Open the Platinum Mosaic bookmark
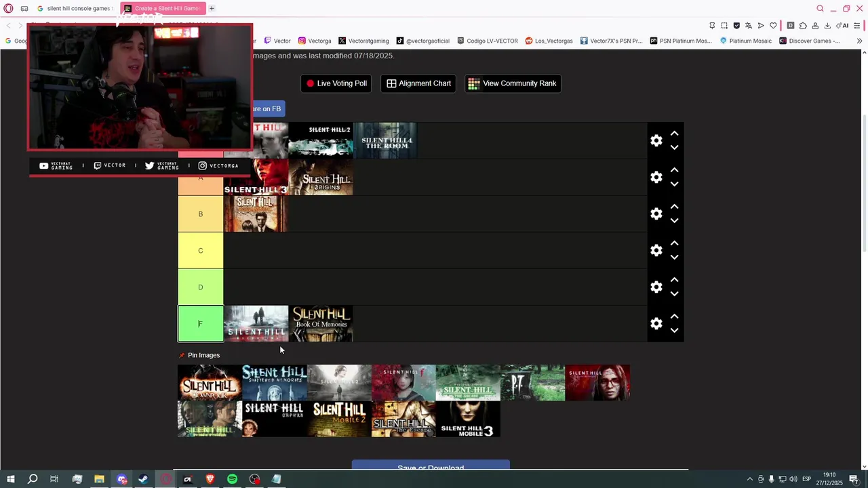 (x=745, y=41)
